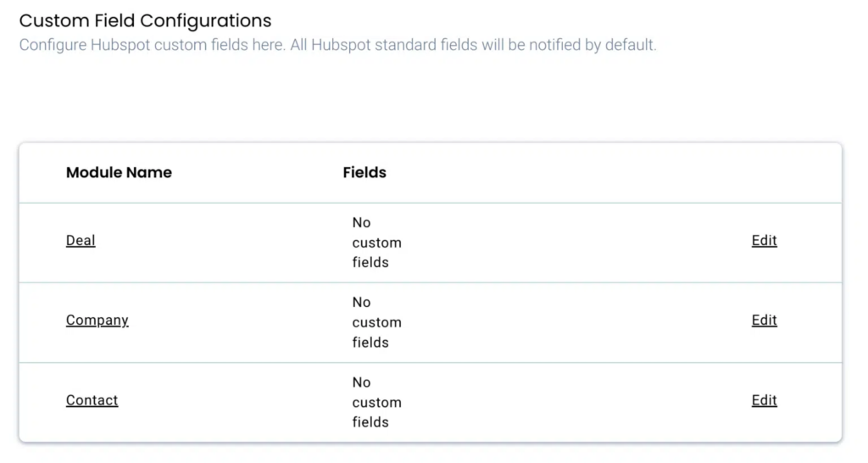Screen dimensions: 868x463
Task: Open the Contact module link
Action: point(92,400)
